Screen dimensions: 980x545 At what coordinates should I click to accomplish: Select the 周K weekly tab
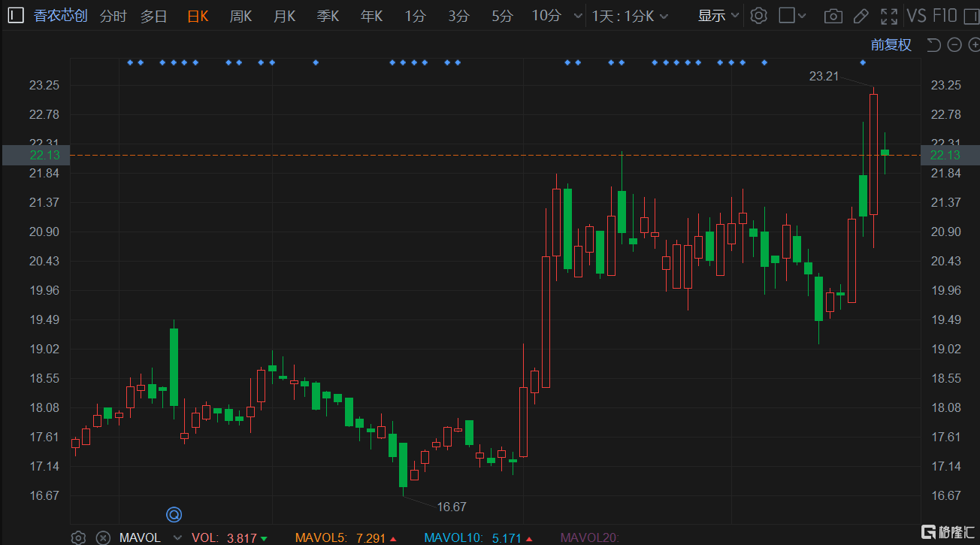pos(240,16)
